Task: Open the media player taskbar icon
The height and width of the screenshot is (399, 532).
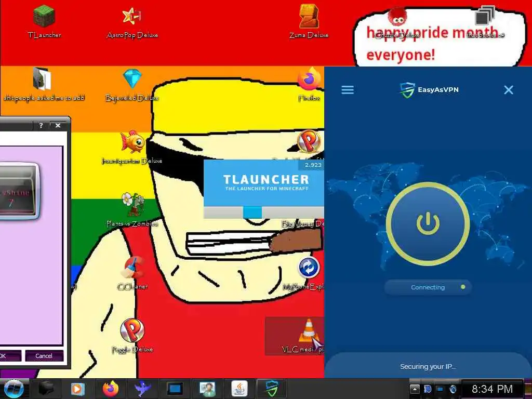Action: tap(78, 389)
